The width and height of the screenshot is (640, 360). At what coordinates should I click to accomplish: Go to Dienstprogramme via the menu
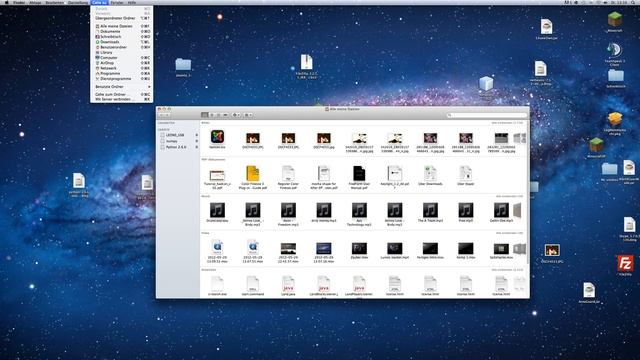(122, 79)
